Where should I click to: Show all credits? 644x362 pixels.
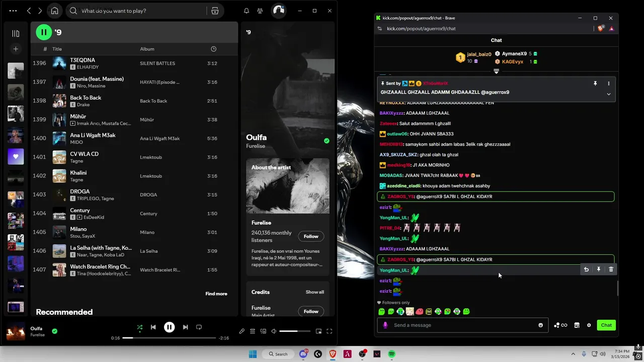[x=315, y=292]
